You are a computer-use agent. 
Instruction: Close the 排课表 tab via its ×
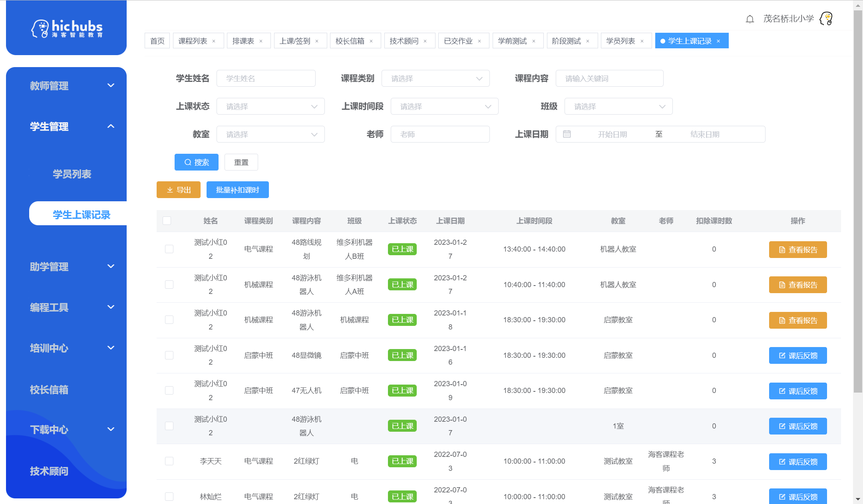click(261, 40)
